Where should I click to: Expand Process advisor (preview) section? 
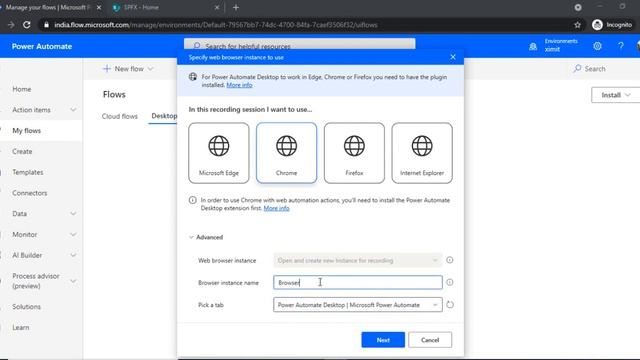pyautogui.click(x=73, y=281)
